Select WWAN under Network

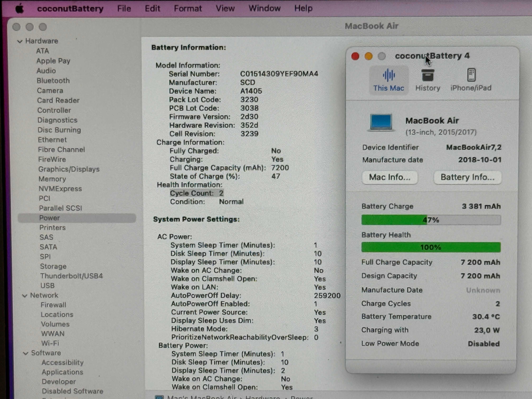[53, 334]
